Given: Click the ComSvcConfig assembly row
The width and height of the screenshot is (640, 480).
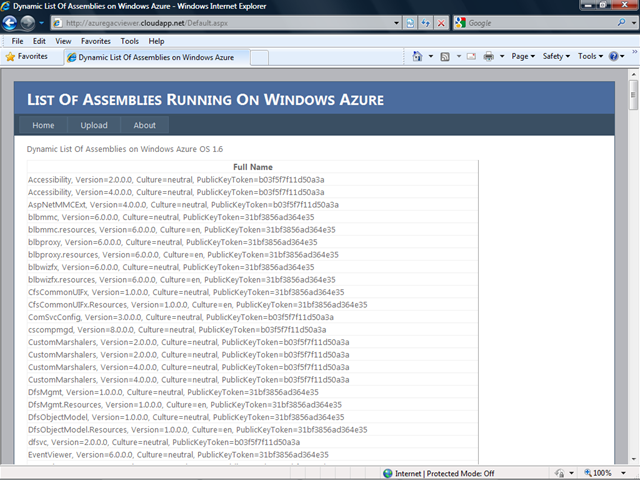Looking at the screenshot, I should point(253,317).
